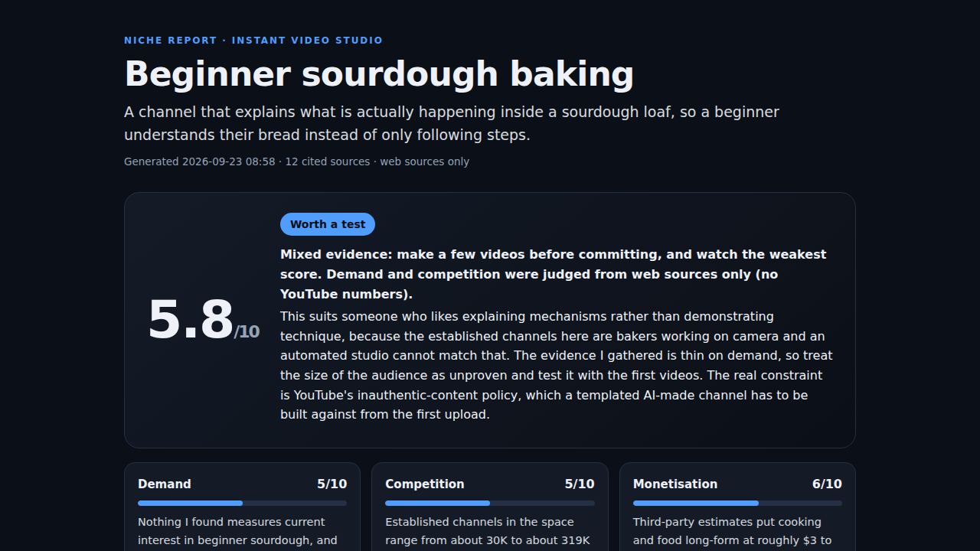The width and height of the screenshot is (980, 551).
Task: Select the Demand score card heading
Action: click(x=165, y=484)
